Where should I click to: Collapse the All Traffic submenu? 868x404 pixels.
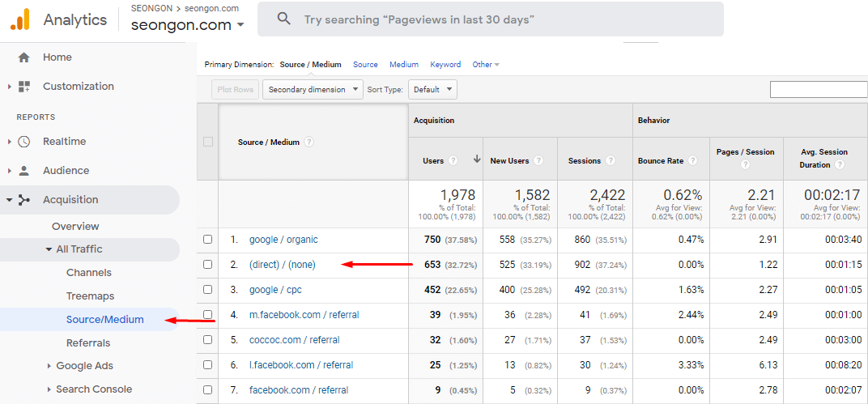pyautogui.click(x=49, y=249)
